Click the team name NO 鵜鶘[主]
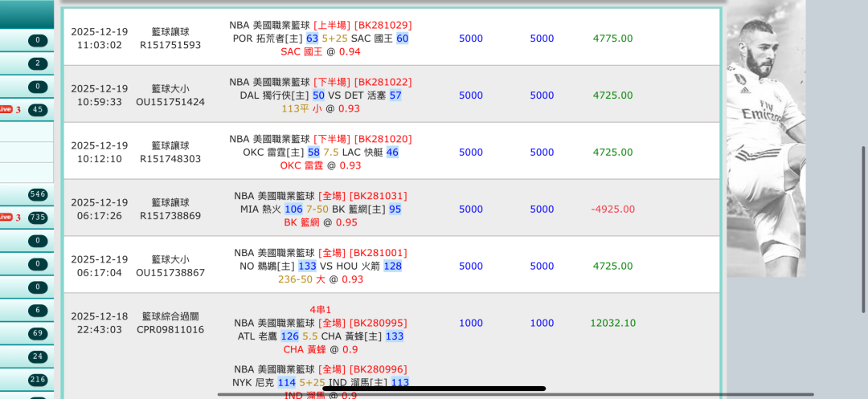The height and width of the screenshot is (399, 868). (x=268, y=267)
